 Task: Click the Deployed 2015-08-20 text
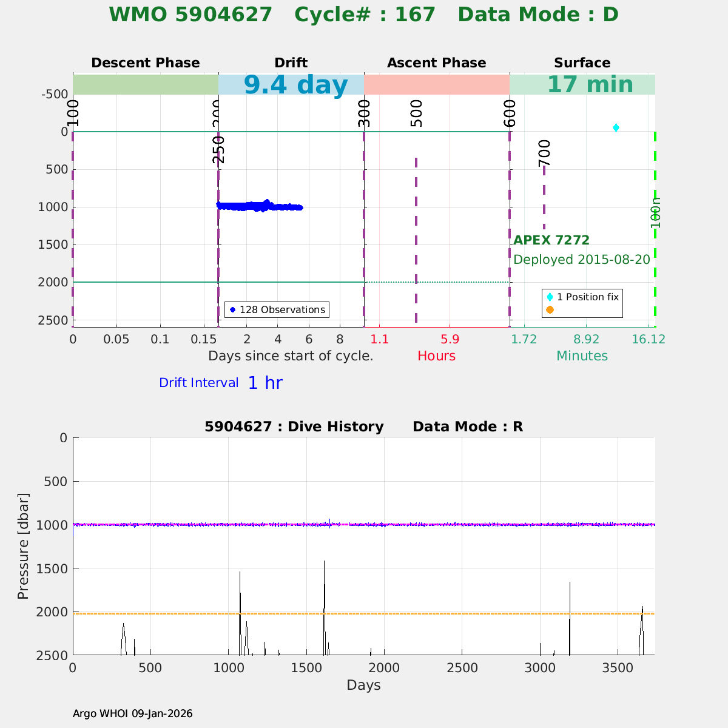coord(581,260)
